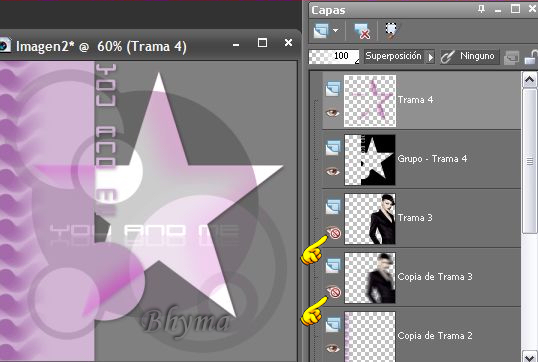This screenshot has width=538, height=362.
Task: Toggle the lock transparency padlock icon
Action: 531,57
